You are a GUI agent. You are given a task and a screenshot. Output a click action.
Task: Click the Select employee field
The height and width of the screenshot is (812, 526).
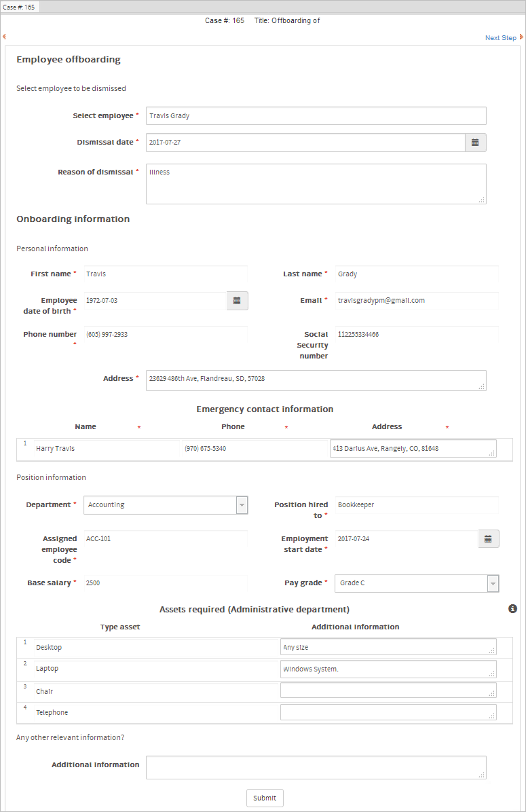click(316, 116)
